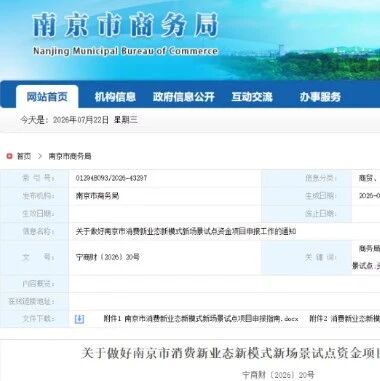Image resolution: width=380 pixels, height=381 pixels.
Task: Download 附件1 项目申报指南.docx
Action: point(201,319)
